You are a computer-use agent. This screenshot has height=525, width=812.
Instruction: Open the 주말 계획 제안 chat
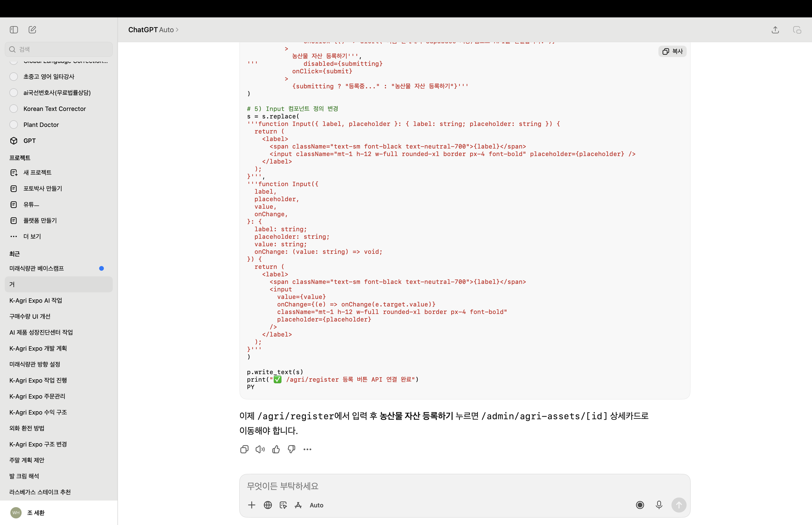59,460
